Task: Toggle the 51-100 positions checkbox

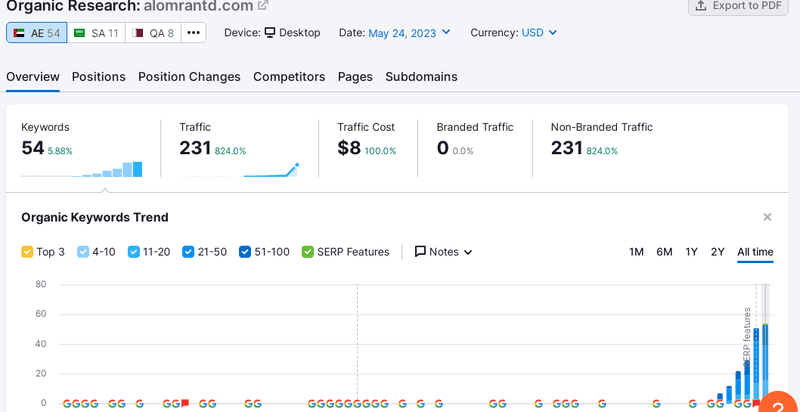Action: coord(245,252)
